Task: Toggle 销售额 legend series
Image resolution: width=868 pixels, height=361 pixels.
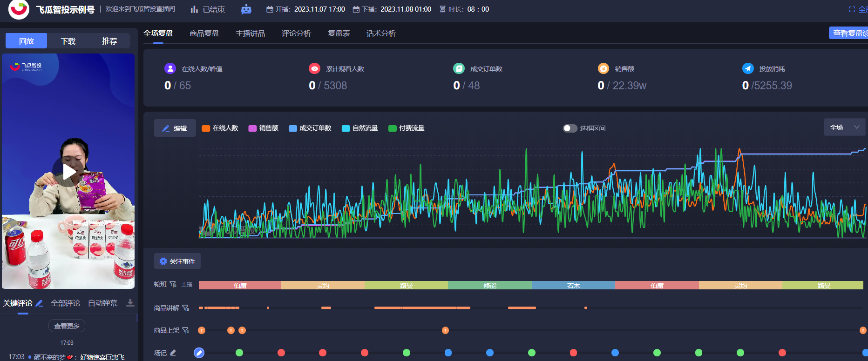Action: click(x=263, y=128)
